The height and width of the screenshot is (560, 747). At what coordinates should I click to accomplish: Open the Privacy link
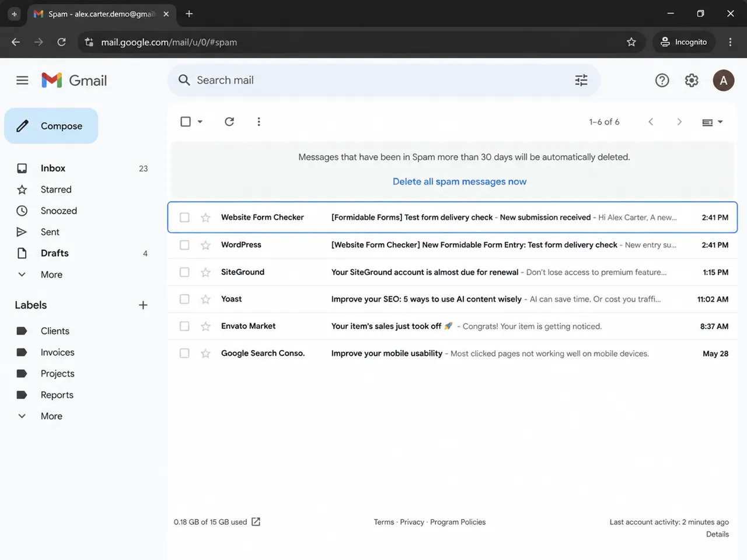click(x=411, y=522)
